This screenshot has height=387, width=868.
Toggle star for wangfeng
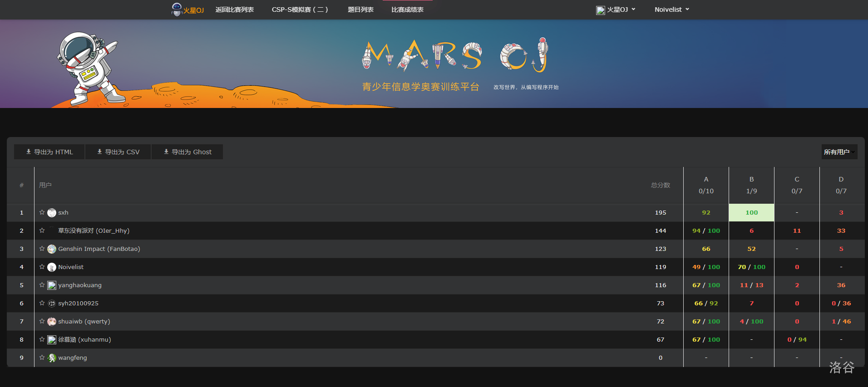coord(42,358)
